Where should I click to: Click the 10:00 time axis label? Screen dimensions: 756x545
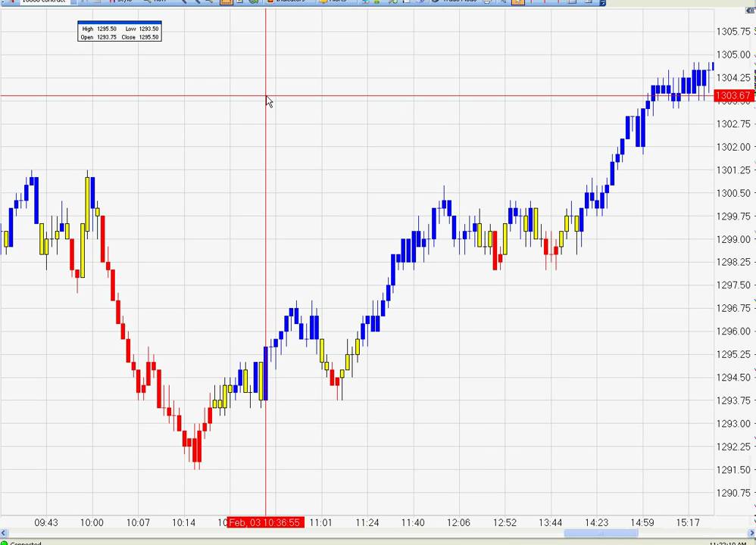tap(92, 523)
